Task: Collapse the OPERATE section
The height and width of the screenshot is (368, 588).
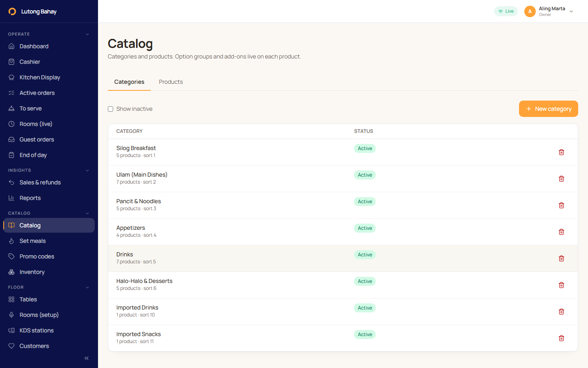Action: [87, 34]
